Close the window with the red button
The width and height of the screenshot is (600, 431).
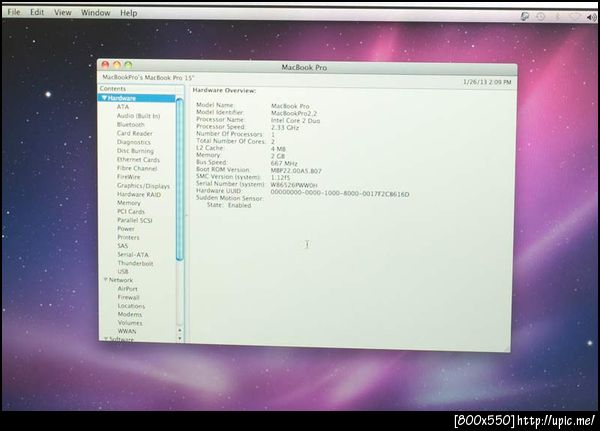pos(105,65)
